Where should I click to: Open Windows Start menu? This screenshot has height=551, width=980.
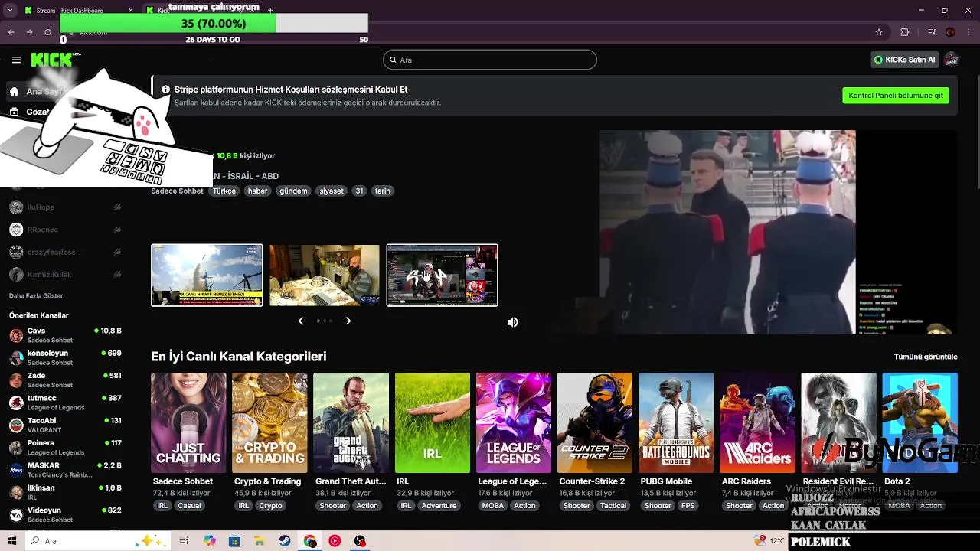[x=12, y=541]
